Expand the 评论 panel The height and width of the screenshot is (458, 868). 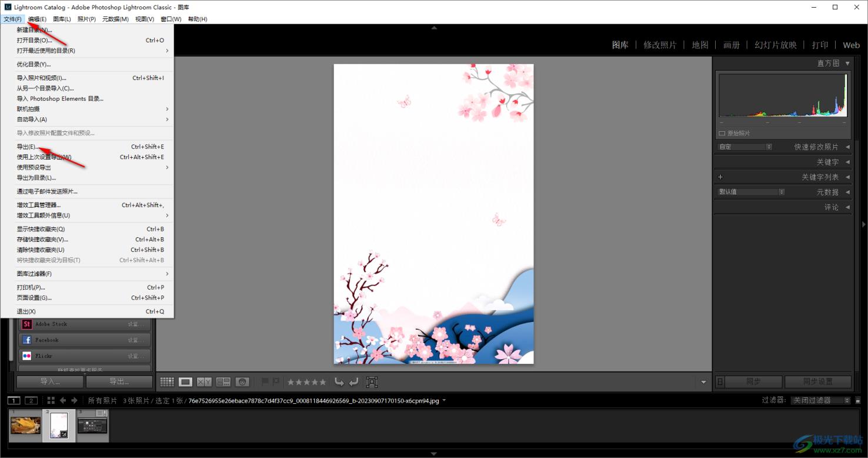(x=847, y=207)
